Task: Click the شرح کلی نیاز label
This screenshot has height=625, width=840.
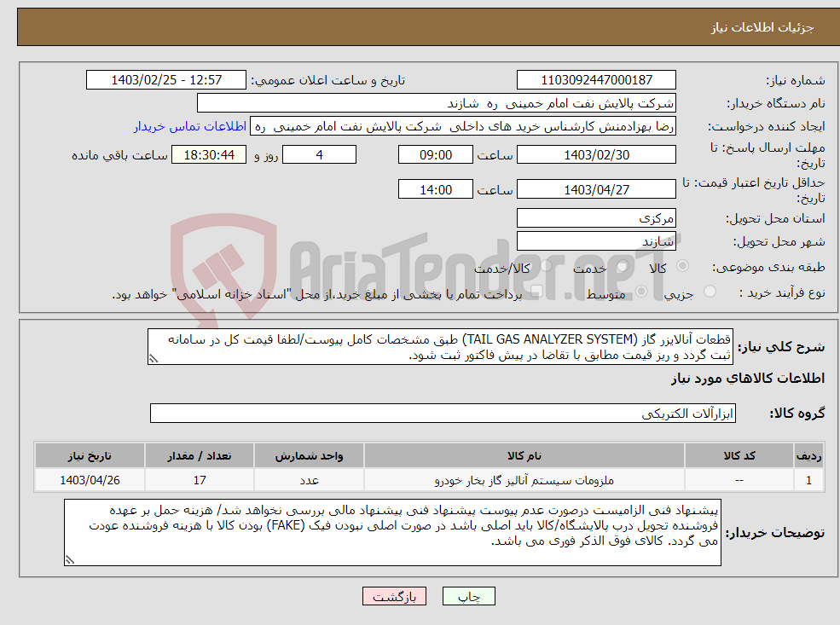Action: click(x=782, y=347)
